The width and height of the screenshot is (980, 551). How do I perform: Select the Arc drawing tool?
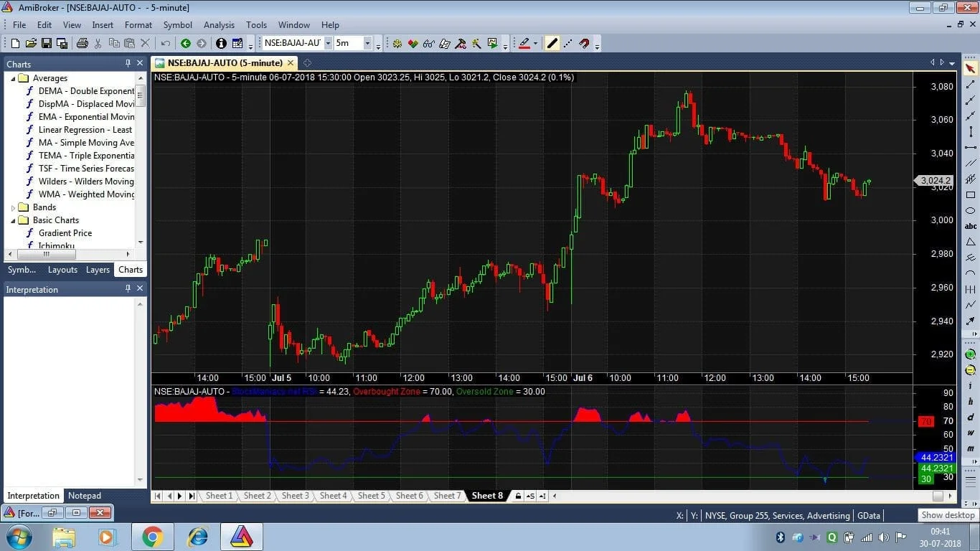(x=971, y=273)
